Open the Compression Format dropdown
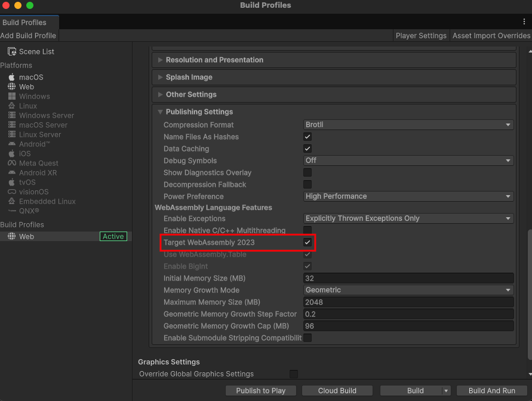Viewport: 532px width, 401px height. coord(408,125)
